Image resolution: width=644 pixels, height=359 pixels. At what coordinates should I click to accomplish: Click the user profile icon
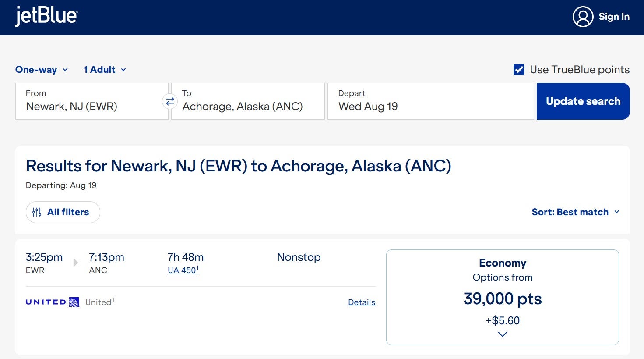(x=583, y=17)
